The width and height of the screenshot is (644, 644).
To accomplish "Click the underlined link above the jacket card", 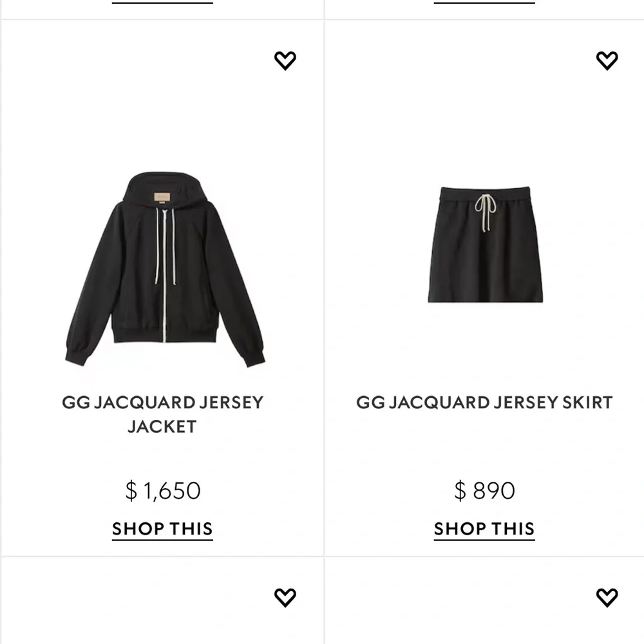I will [162, 2].
